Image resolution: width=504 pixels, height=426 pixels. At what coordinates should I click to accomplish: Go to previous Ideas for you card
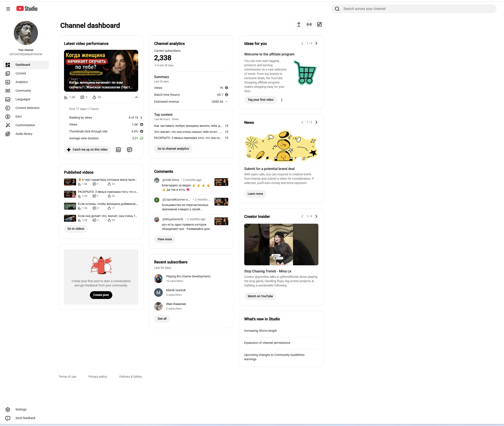click(302, 44)
